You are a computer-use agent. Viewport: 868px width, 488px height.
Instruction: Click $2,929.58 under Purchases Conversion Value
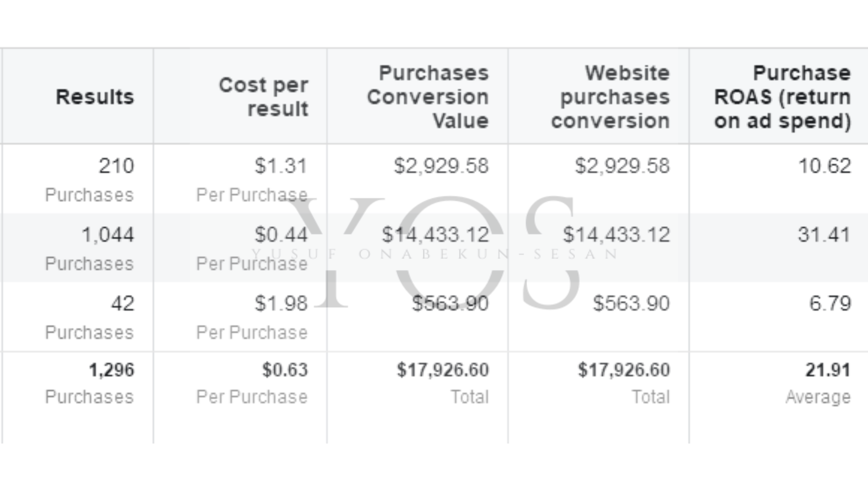[441, 166]
